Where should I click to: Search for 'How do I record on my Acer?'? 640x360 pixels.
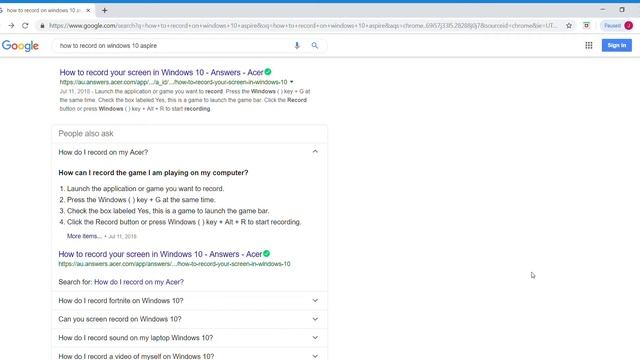click(139, 282)
